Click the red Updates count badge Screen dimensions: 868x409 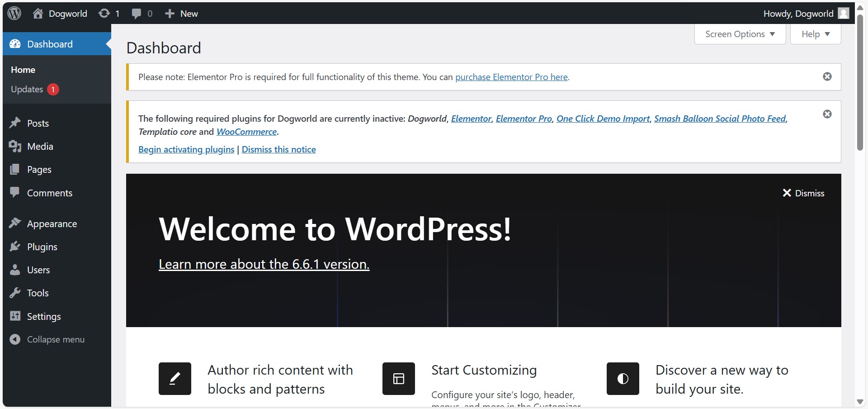point(53,90)
